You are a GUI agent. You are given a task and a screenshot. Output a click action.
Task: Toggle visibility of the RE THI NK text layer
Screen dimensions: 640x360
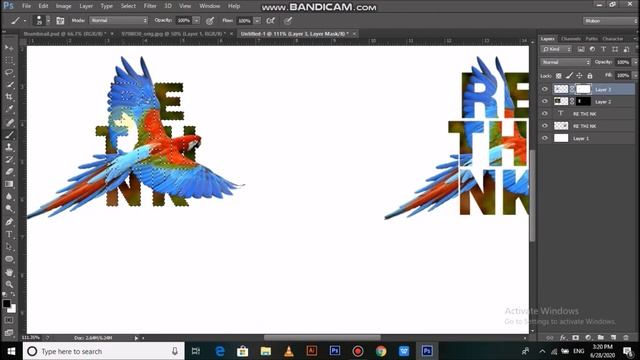(545, 113)
